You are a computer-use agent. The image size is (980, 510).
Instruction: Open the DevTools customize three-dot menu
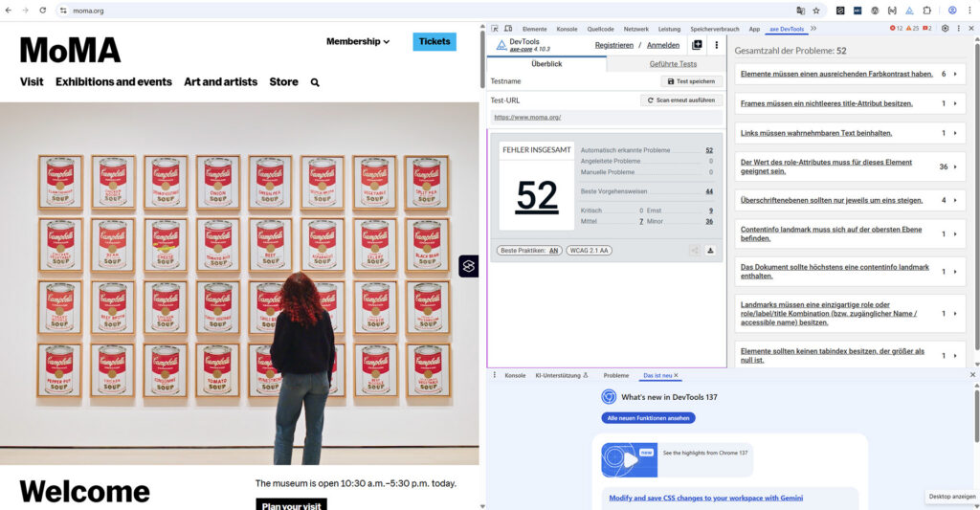pyautogui.click(x=959, y=29)
